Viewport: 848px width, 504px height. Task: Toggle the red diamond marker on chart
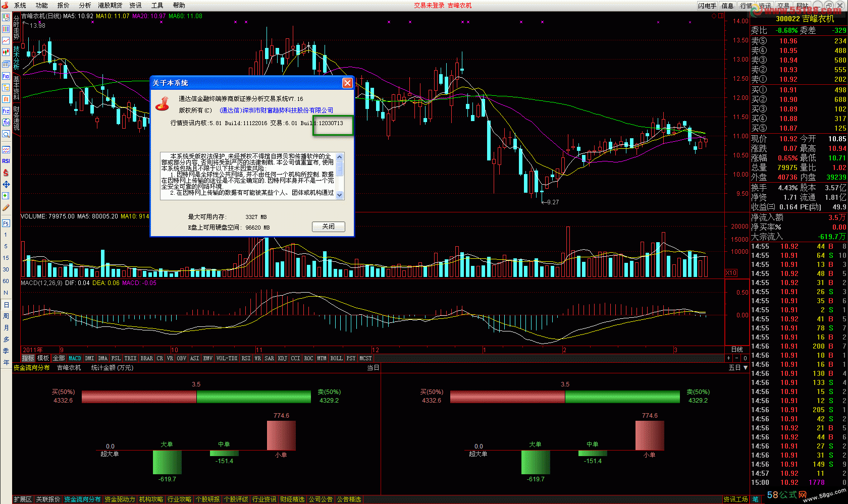pyautogui.click(x=714, y=16)
